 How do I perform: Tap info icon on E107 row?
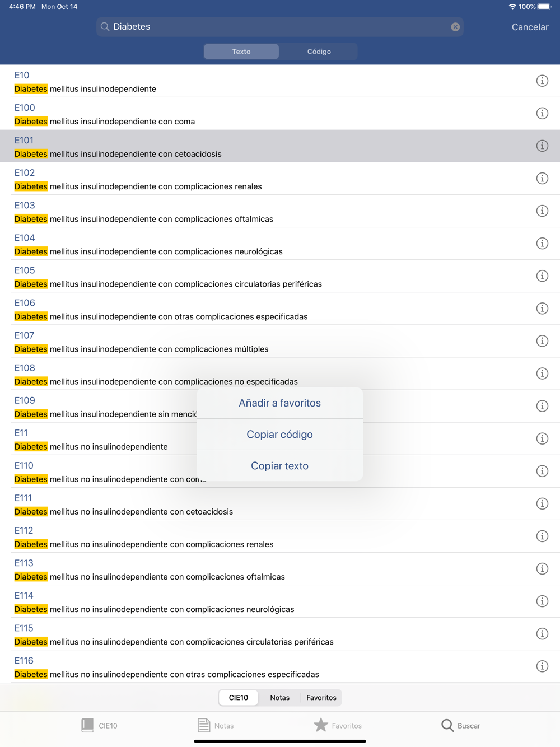pos(542,341)
